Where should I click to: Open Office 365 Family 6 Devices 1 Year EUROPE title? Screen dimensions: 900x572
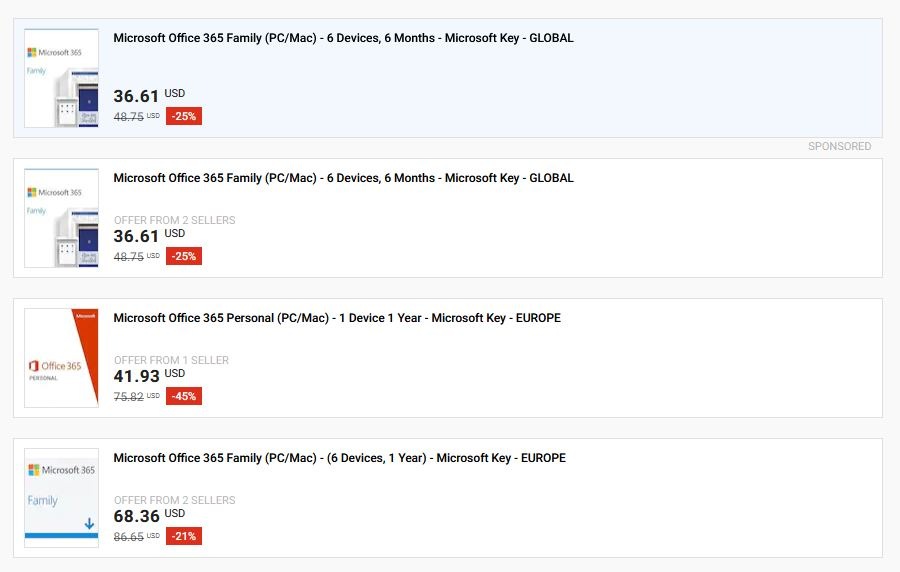(339, 458)
